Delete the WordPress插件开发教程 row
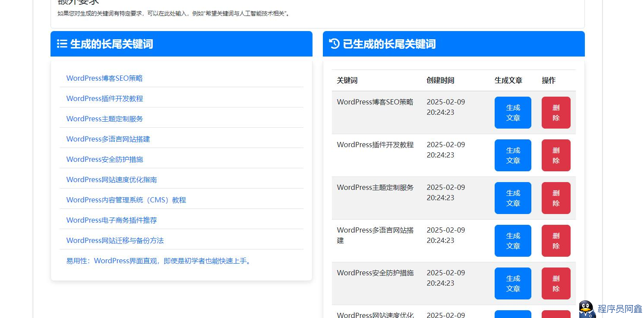 click(x=556, y=155)
